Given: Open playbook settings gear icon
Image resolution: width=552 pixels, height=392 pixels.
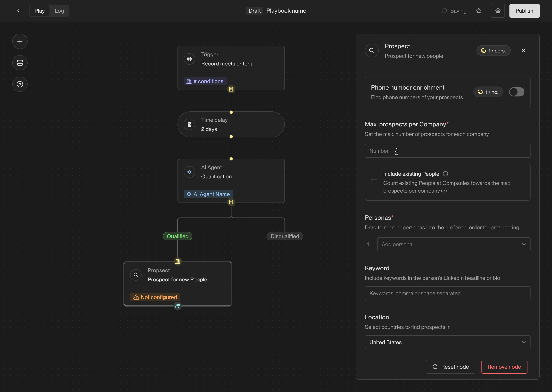Looking at the screenshot, I should pyautogui.click(x=498, y=11).
